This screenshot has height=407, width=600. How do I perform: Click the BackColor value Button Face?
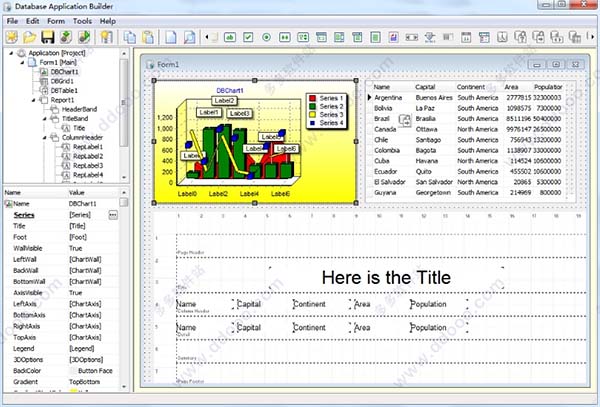[x=95, y=371]
